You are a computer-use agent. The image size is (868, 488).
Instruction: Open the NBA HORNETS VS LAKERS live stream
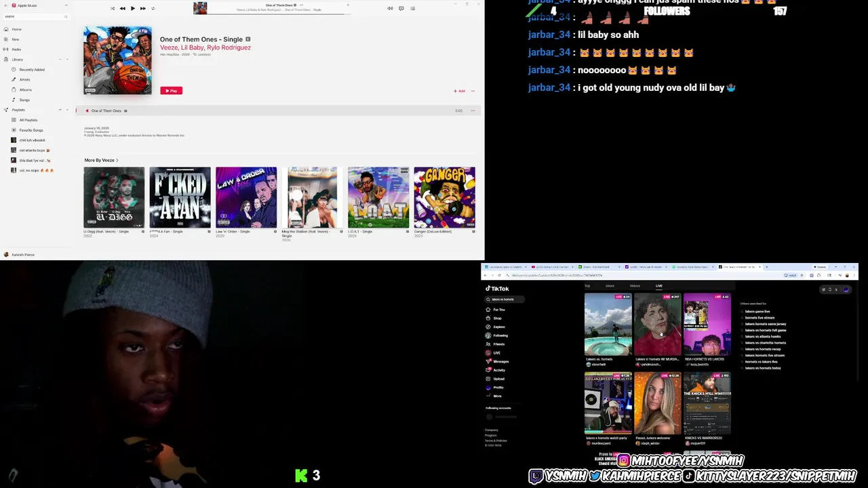(x=707, y=325)
